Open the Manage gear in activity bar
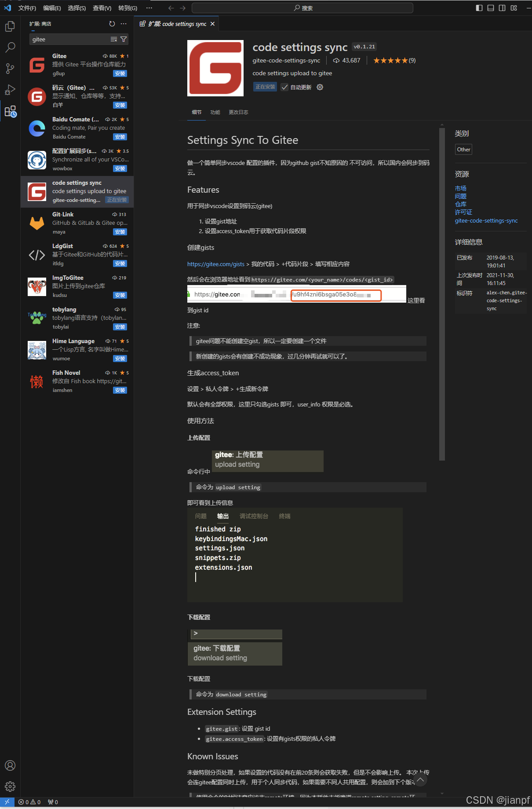 pos(10,787)
